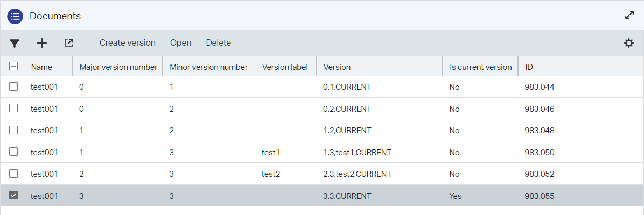Screen dimensions: 644x215
Task: Sort by Name column header
Action: (x=41, y=67)
